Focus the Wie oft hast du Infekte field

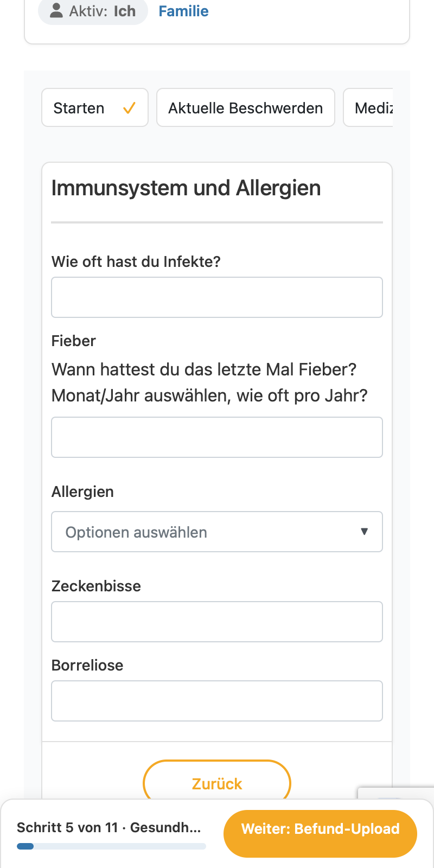(217, 297)
